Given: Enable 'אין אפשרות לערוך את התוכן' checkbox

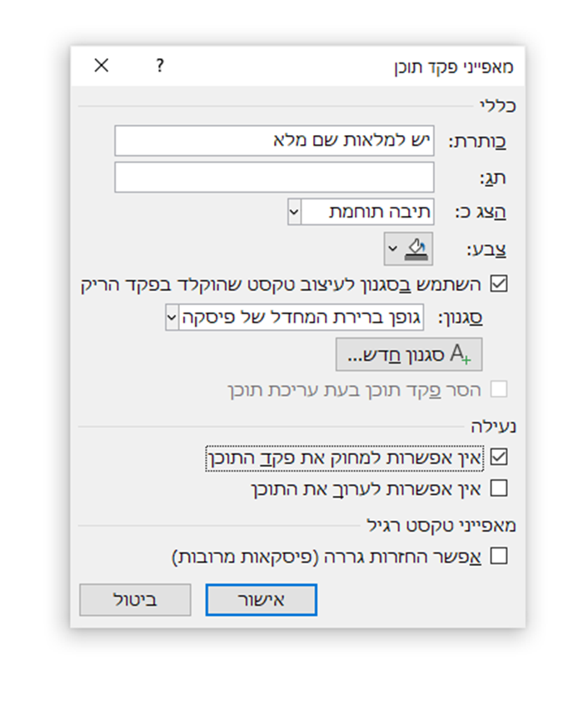Looking at the screenshot, I should coord(499,487).
